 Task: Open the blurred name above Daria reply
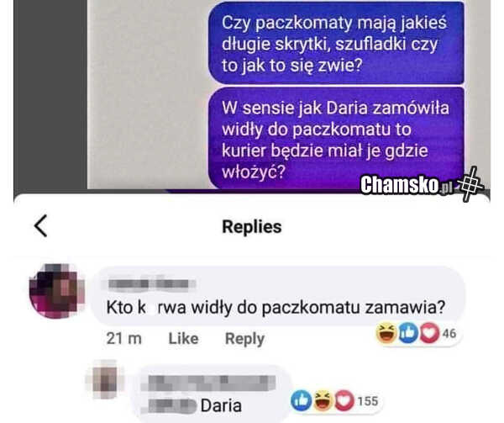(213, 383)
